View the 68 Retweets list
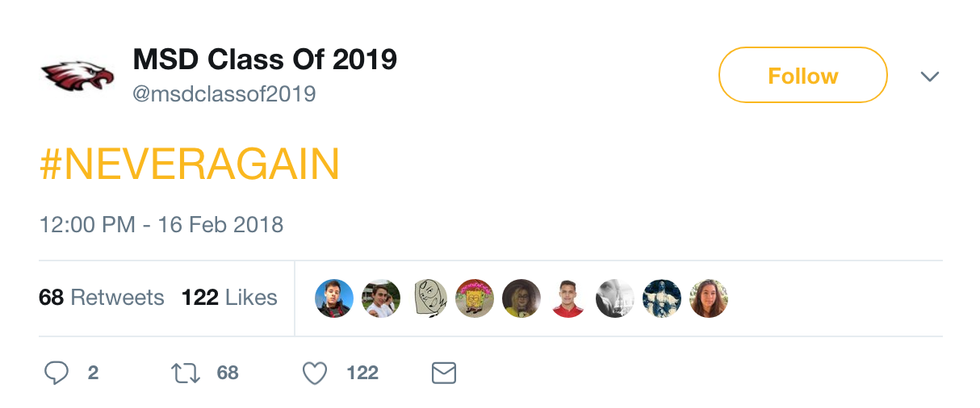 coord(101,298)
